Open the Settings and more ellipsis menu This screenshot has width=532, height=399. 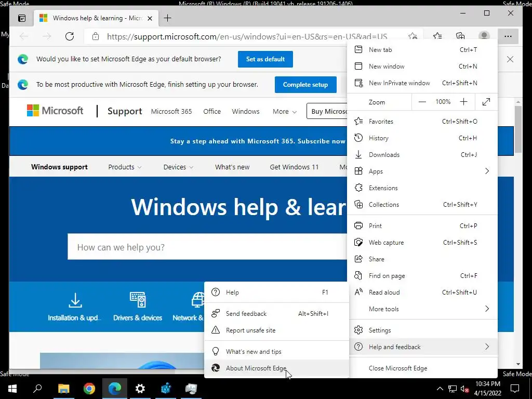tap(508, 36)
